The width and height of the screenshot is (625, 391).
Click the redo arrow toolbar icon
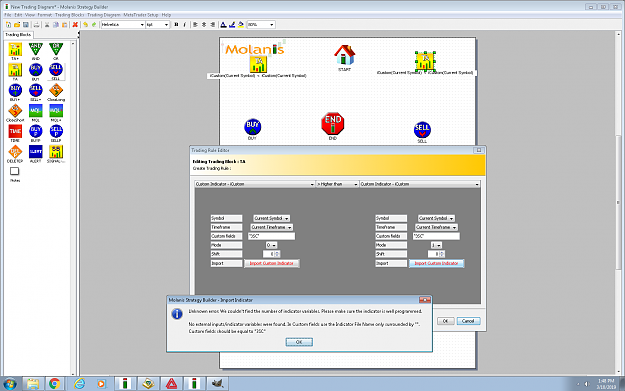[94, 25]
